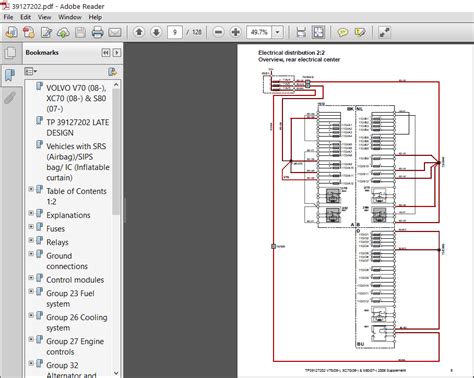Expand the Fuses bookmark
This screenshot has height=378, width=474.
[31, 227]
